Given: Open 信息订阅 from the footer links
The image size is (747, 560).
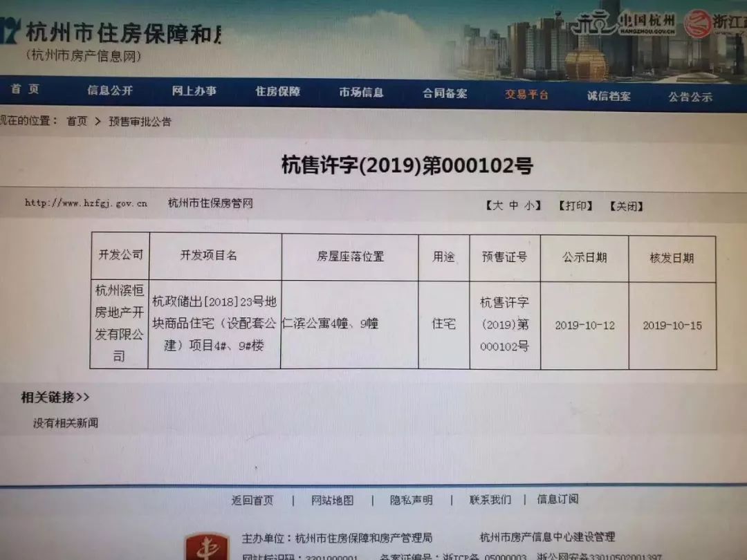Looking at the screenshot, I should click(x=559, y=499).
